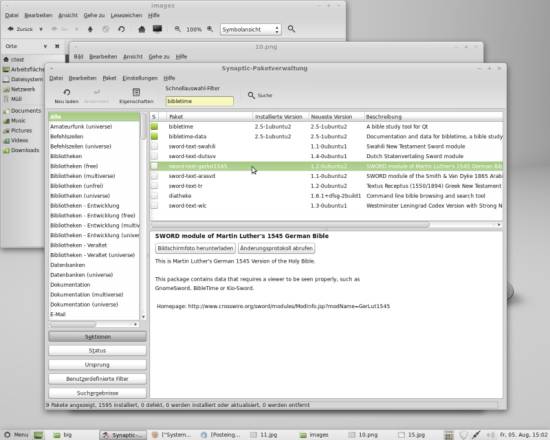Open the Videos folder in the images sidebar
The image size is (550, 440).
pyautogui.click(x=16, y=140)
